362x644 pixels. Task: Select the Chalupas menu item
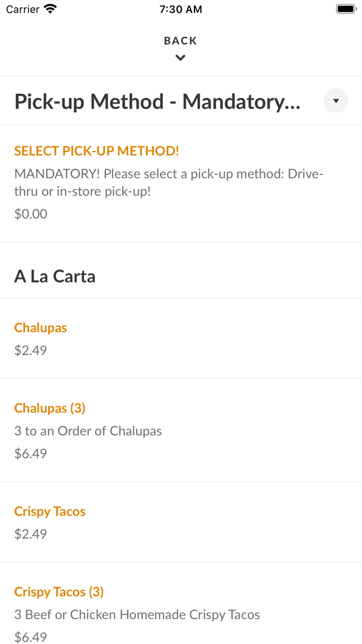point(41,328)
